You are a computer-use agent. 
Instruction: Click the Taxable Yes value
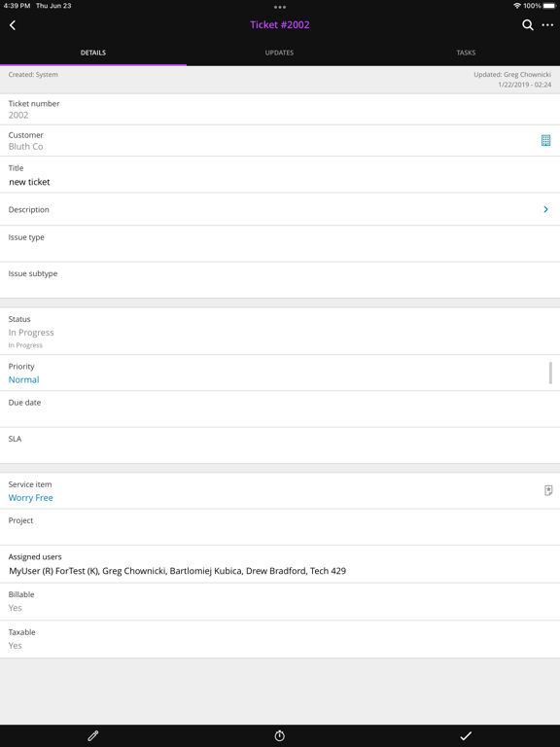15,646
